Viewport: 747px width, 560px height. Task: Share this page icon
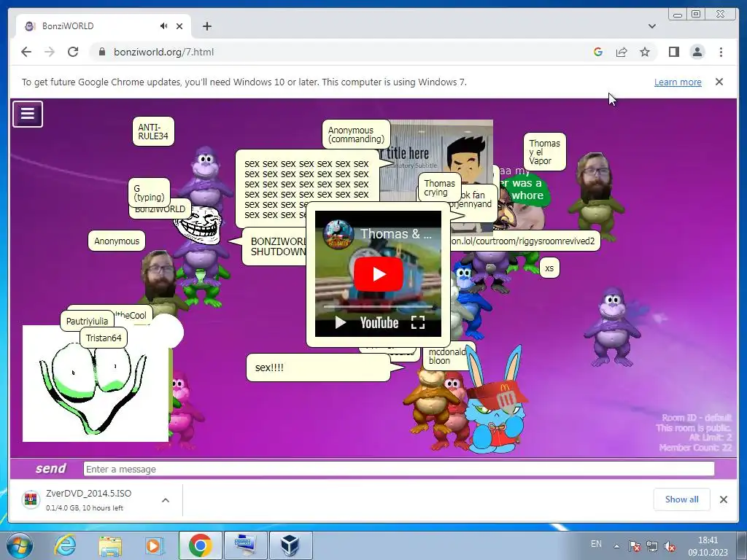click(622, 52)
